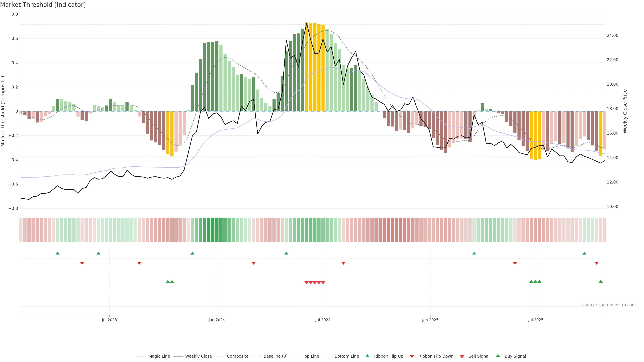This screenshot has height=362, width=644.
Task: Click the darkest green ribbon bar in the heat strip
Action: (213, 230)
